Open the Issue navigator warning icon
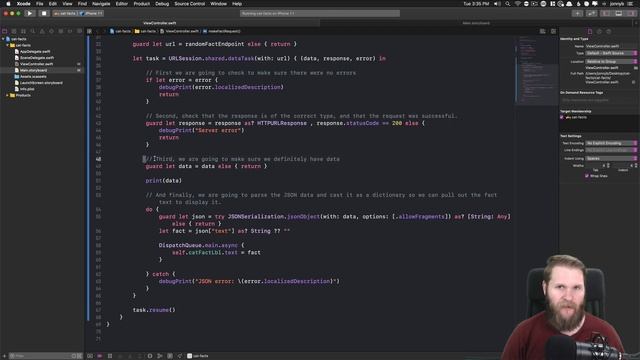 (42, 31)
